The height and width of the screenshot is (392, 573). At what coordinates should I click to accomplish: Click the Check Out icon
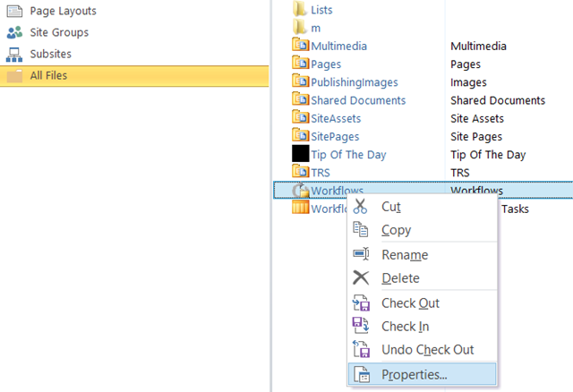[x=361, y=303]
